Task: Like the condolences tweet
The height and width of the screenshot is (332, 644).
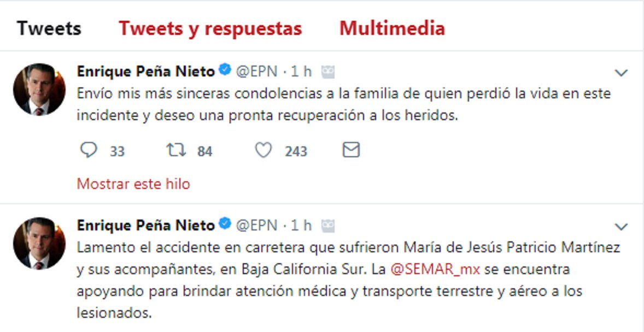Action: [x=264, y=149]
